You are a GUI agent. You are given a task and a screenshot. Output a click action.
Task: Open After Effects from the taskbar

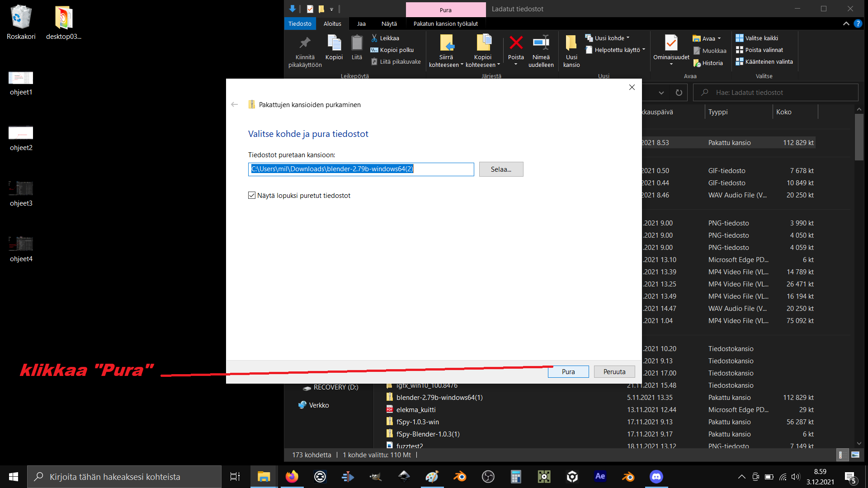point(600,477)
